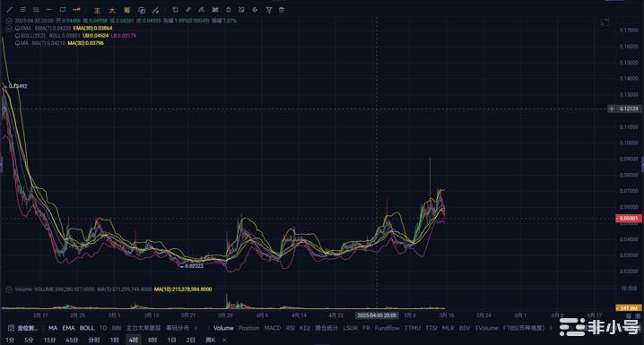Click the 大 toolbar icon
This screenshot has width=644, height=345.
112,10
